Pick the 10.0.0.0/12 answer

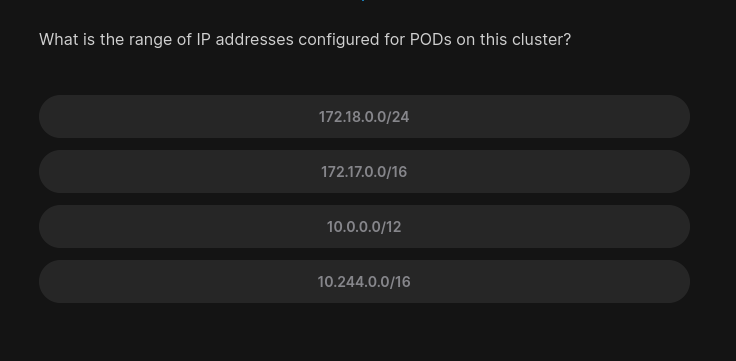[364, 226]
